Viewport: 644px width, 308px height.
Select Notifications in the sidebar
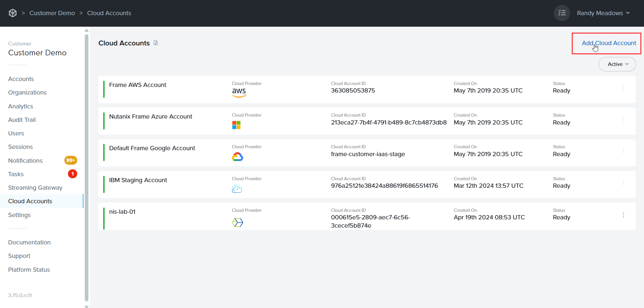25,160
